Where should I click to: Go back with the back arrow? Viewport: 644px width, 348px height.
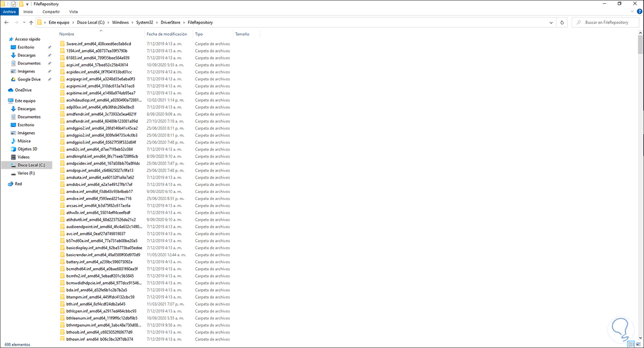pyautogui.click(x=6, y=23)
